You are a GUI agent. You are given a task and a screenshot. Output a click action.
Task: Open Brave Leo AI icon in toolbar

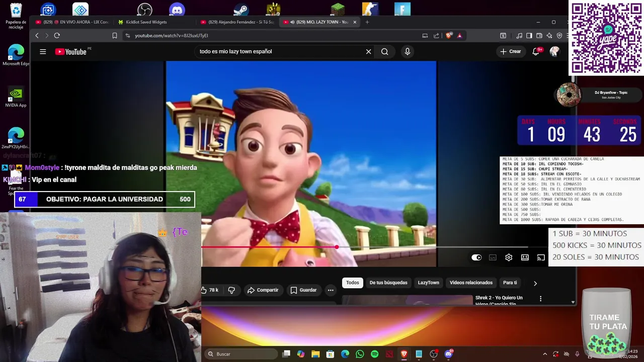click(x=549, y=35)
